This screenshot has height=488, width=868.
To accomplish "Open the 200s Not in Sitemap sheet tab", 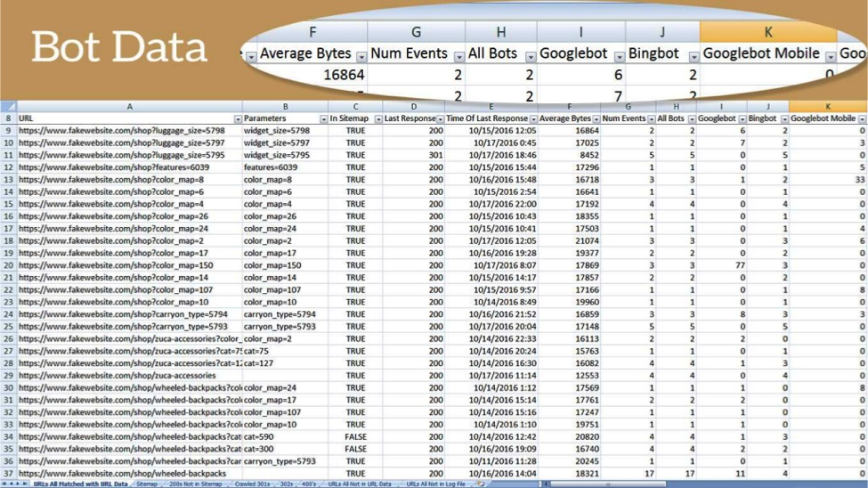I will click(x=195, y=484).
